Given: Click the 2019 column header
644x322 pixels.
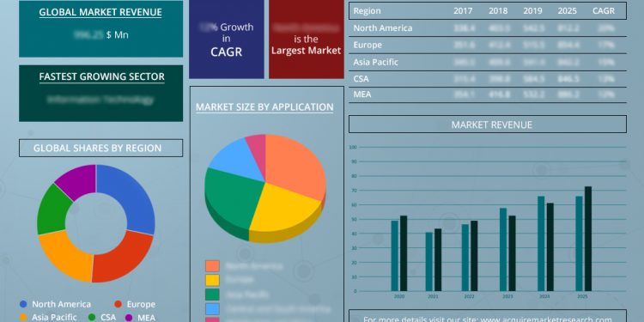Looking at the screenshot, I should (532, 11).
